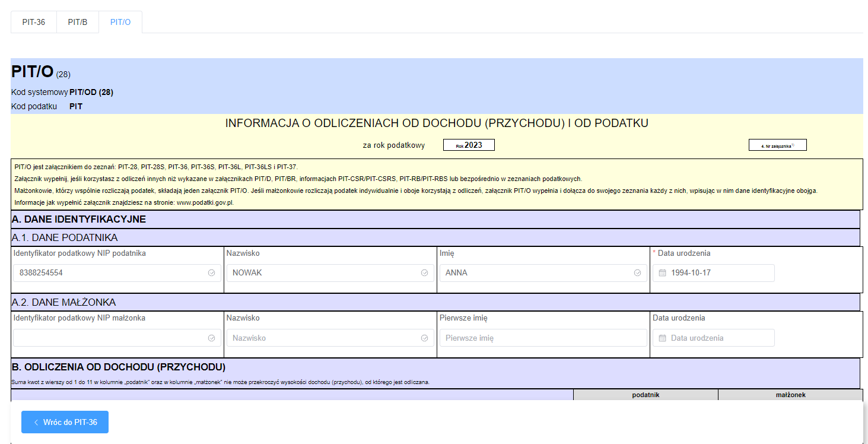Image resolution: width=868 pixels, height=444 pixels.
Task: Click the Imię field containing ANNA
Action: click(x=543, y=273)
